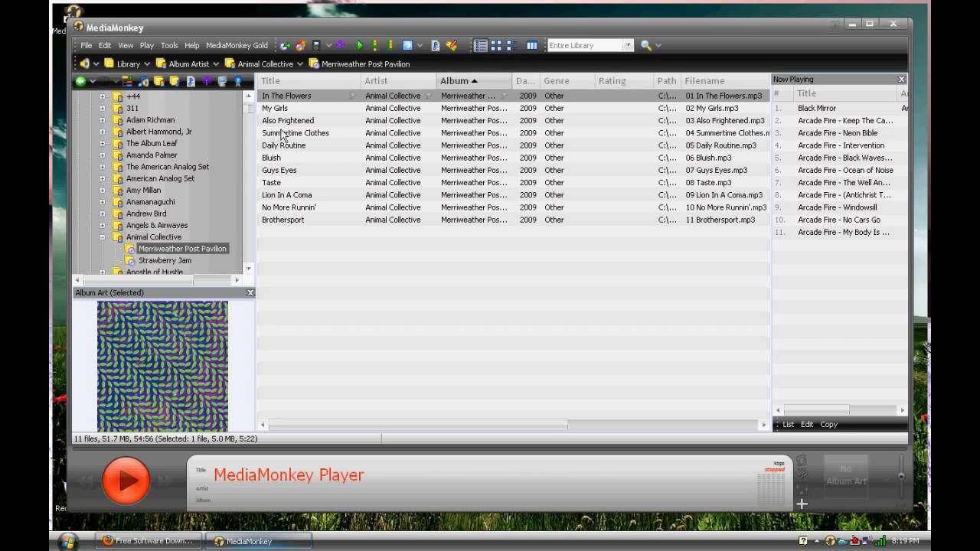Click the purple icon in main toolbar
The height and width of the screenshot is (551, 980).
[341, 46]
